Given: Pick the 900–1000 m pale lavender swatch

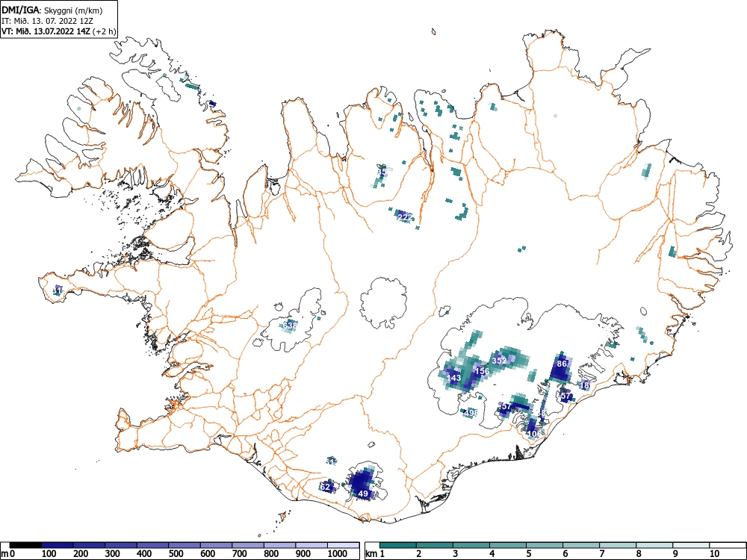Looking at the screenshot, I should (x=311, y=545).
